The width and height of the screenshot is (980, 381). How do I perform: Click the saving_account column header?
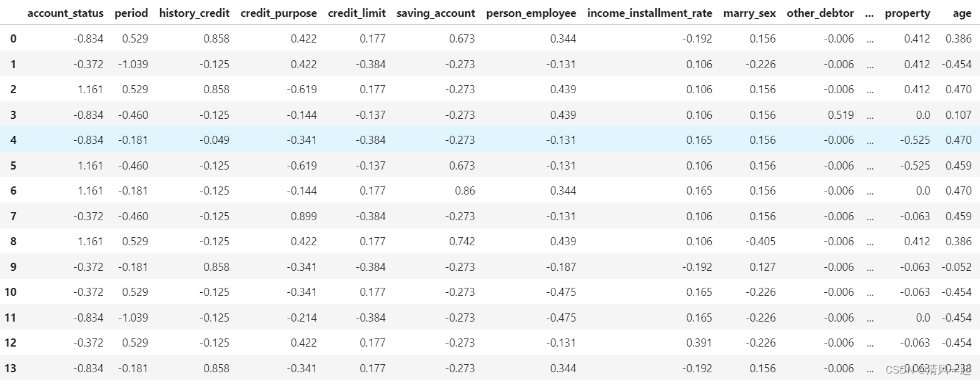pos(436,13)
